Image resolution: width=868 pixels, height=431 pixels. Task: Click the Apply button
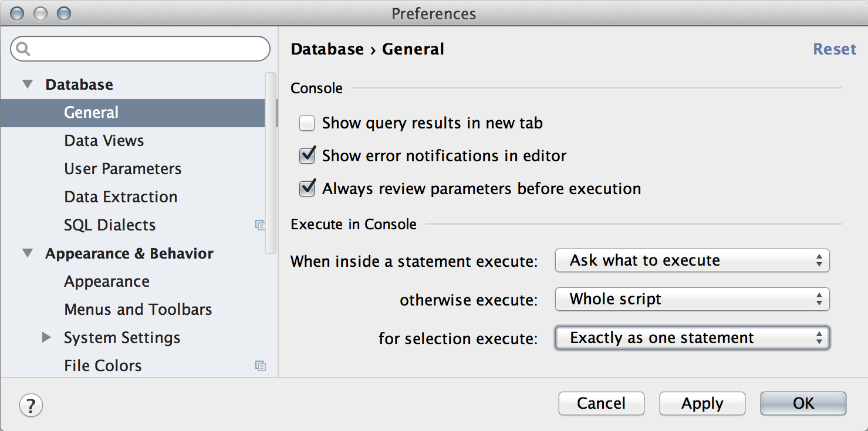click(x=702, y=403)
